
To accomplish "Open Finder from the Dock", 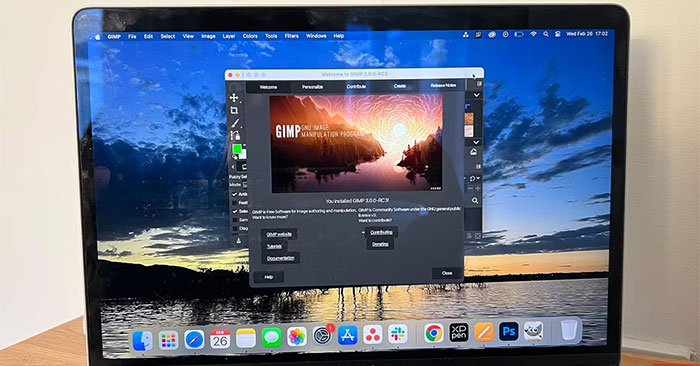I will [x=142, y=341].
